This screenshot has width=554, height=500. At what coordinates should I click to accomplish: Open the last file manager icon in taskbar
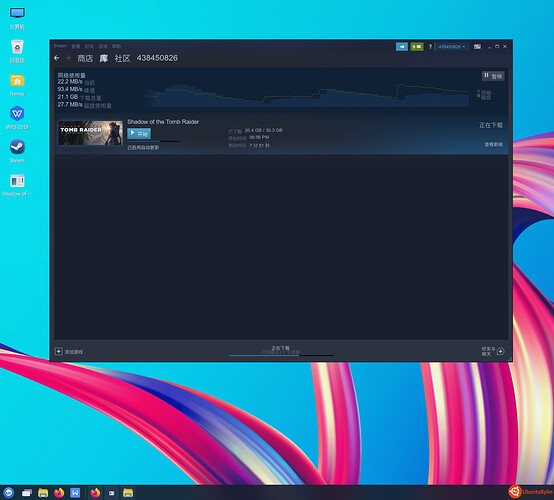pos(128,493)
